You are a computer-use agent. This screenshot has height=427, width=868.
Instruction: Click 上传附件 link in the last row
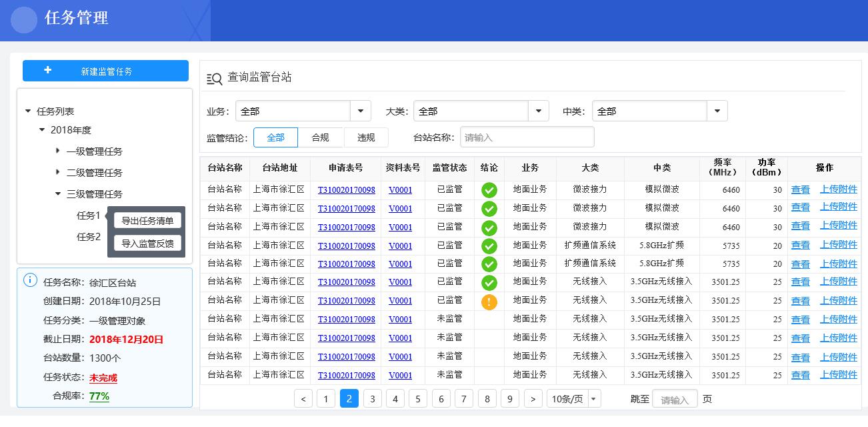(x=838, y=375)
